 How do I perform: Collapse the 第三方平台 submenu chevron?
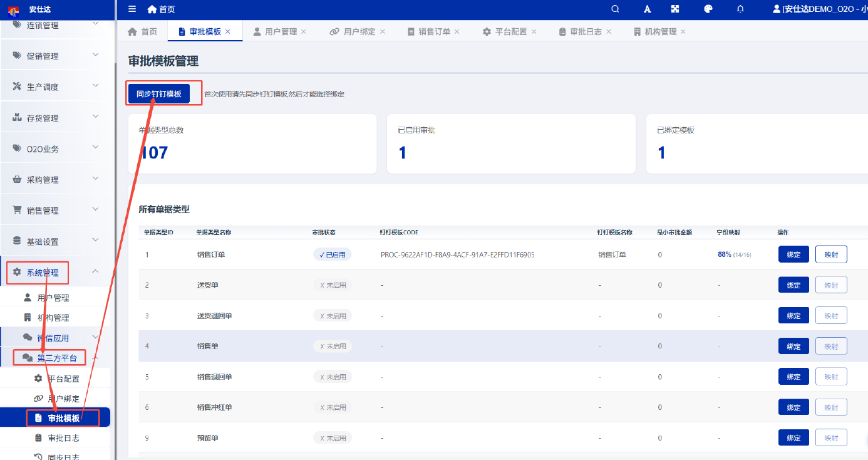tap(96, 358)
